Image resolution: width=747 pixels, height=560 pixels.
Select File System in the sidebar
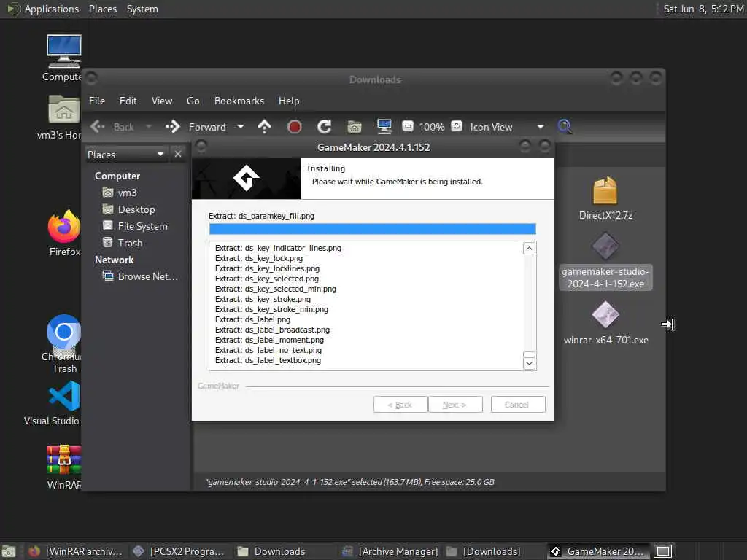pos(135,226)
